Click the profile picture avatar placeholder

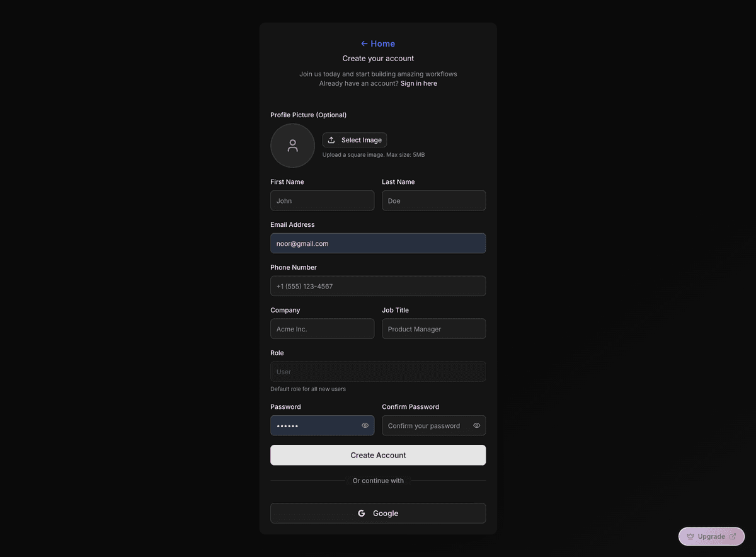(x=292, y=146)
